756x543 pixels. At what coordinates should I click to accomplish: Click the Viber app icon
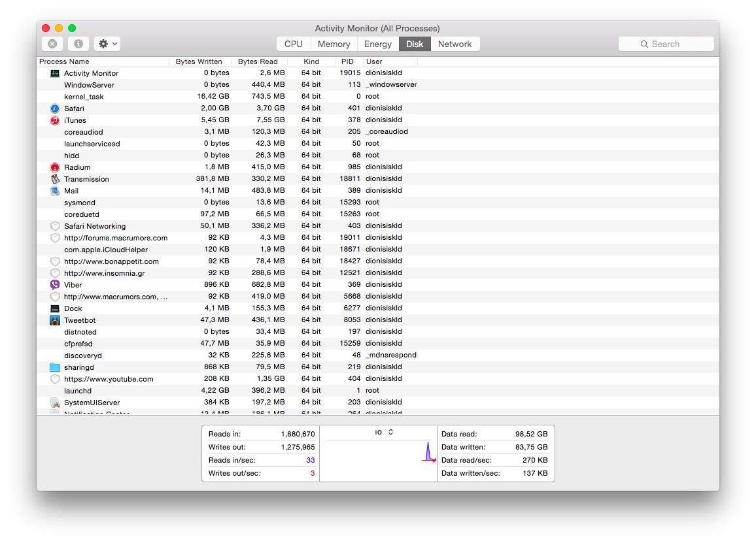click(55, 285)
